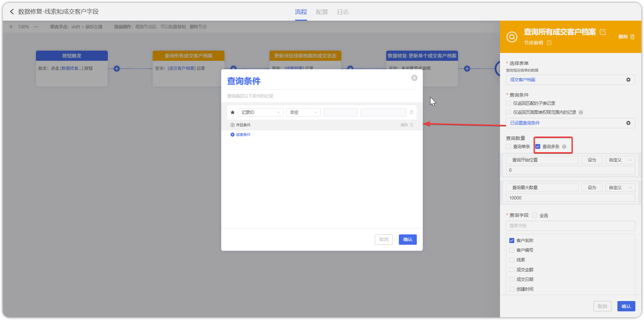Screen dimensions: 644x320
Task: Enable the 查询单条 checkbox
Action: [x=509, y=147]
